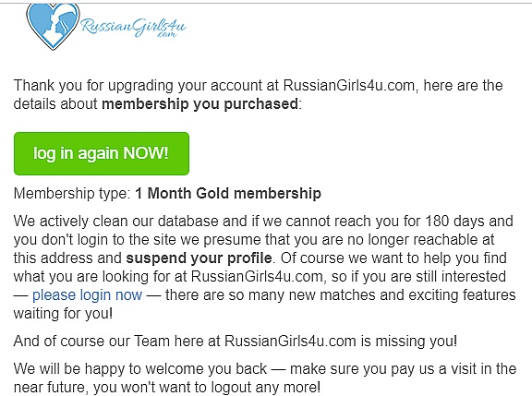Click the bold "1 Month Gold membership" text
The image size is (532, 396).
(x=228, y=193)
